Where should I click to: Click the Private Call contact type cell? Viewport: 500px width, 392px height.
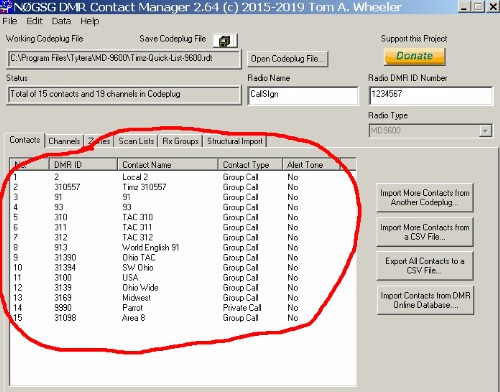(242, 308)
